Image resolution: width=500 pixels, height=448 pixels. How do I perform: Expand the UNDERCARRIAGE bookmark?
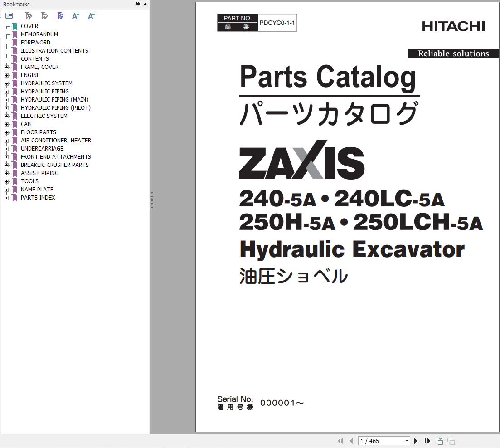(6, 149)
